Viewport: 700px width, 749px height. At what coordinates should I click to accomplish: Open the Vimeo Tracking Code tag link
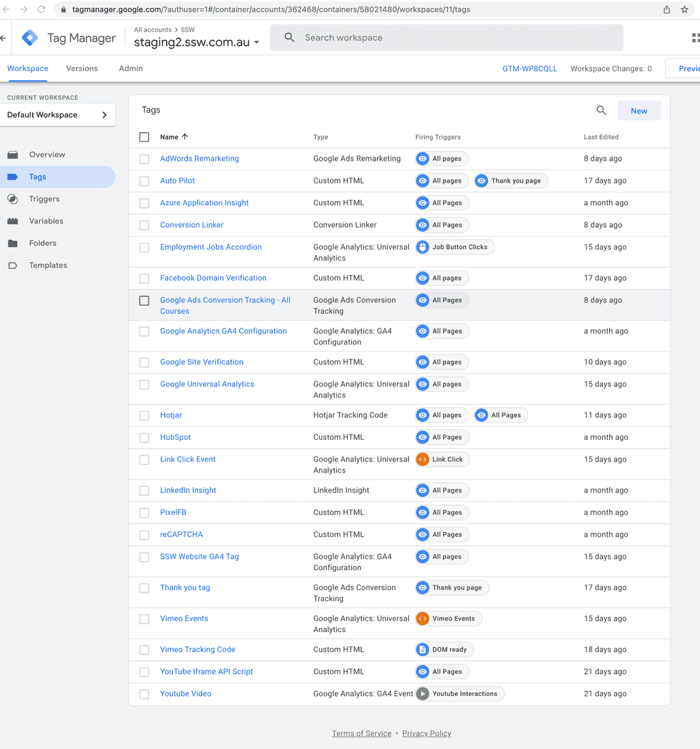pyautogui.click(x=198, y=649)
